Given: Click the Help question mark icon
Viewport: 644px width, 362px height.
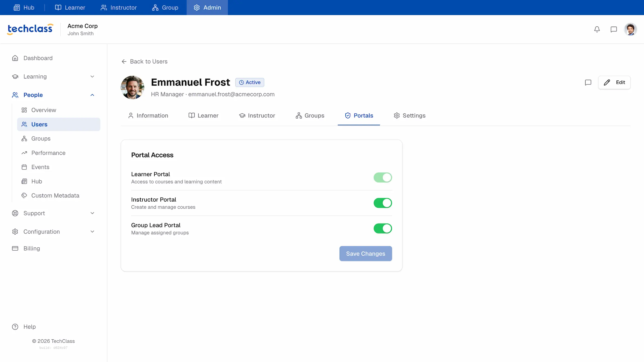Looking at the screenshot, I should (x=15, y=327).
